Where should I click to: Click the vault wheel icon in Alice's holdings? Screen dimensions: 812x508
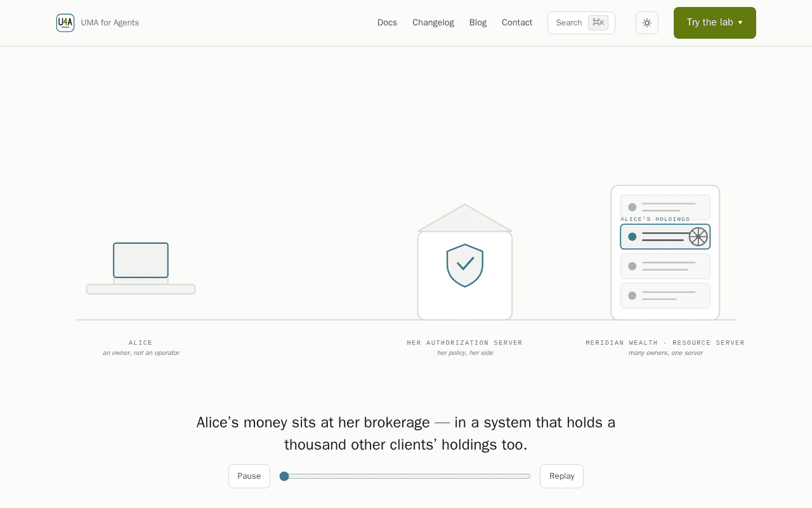(698, 237)
